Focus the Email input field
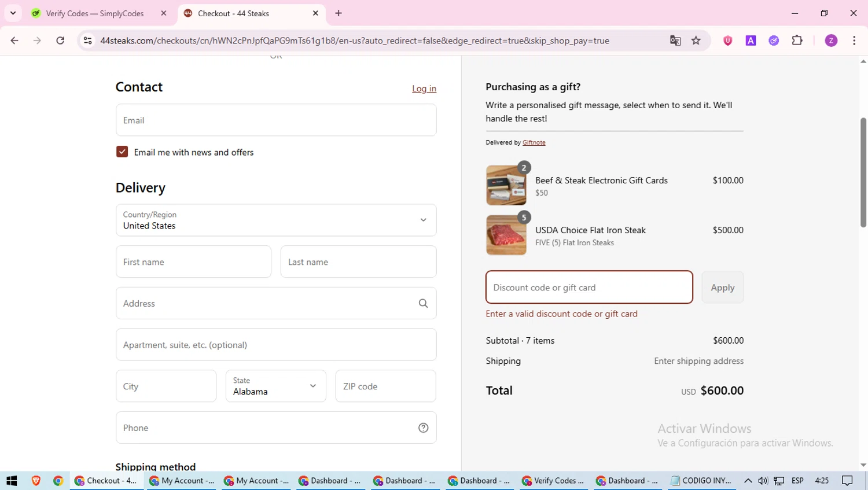This screenshot has width=868, height=490. (x=276, y=120)
